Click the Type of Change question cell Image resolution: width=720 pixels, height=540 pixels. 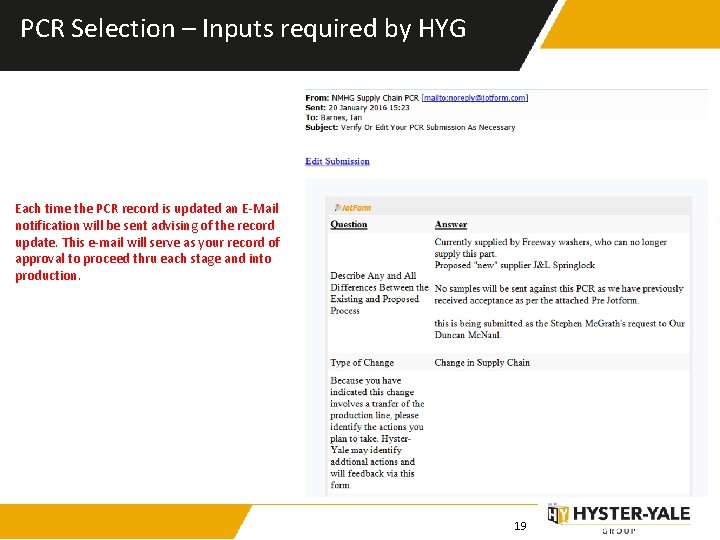tap(362, 362)
